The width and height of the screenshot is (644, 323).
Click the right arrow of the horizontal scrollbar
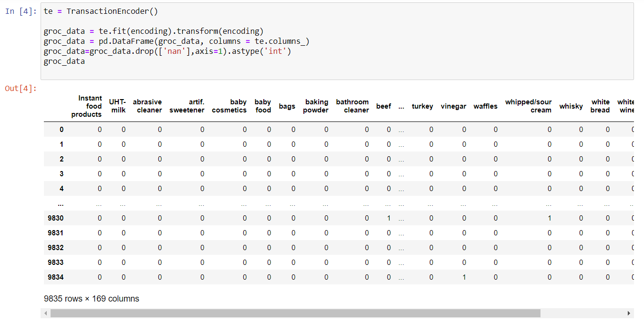pos(630,313)
